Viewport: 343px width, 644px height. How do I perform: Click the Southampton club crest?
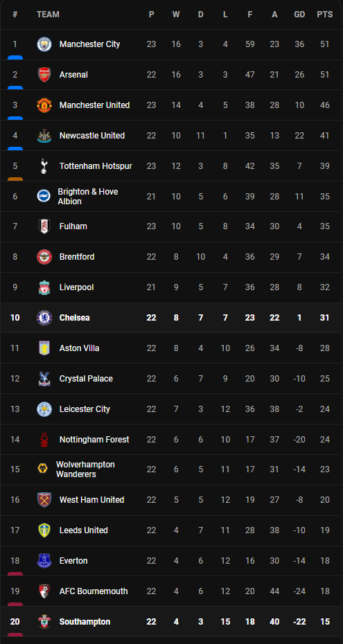44,621
